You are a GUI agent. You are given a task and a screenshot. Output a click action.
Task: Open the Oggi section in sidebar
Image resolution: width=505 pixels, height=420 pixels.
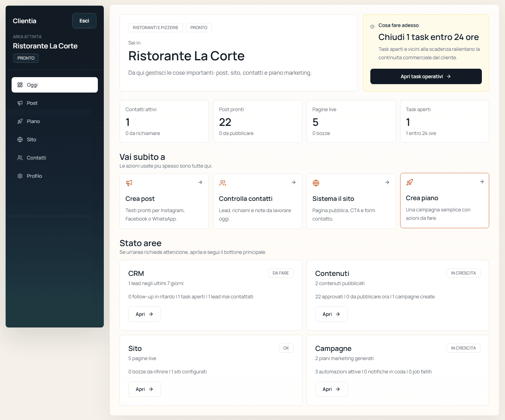click(55, 85)
